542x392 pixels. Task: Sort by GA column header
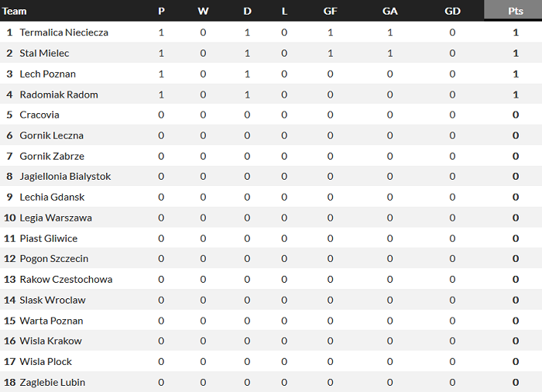coord(389,11)
